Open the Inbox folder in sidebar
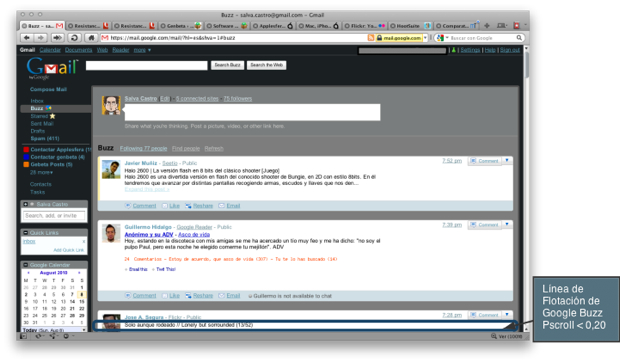This screenshot has height=363, width=620. coord(37,101)
